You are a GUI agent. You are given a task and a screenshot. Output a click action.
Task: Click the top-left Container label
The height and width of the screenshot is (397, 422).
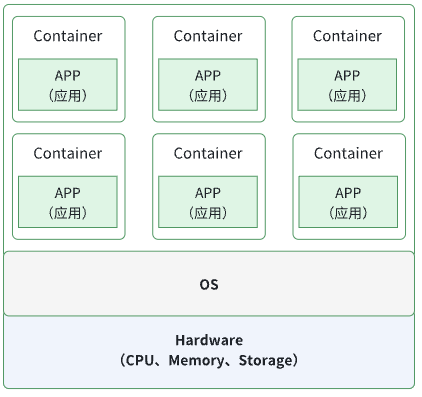68,36
